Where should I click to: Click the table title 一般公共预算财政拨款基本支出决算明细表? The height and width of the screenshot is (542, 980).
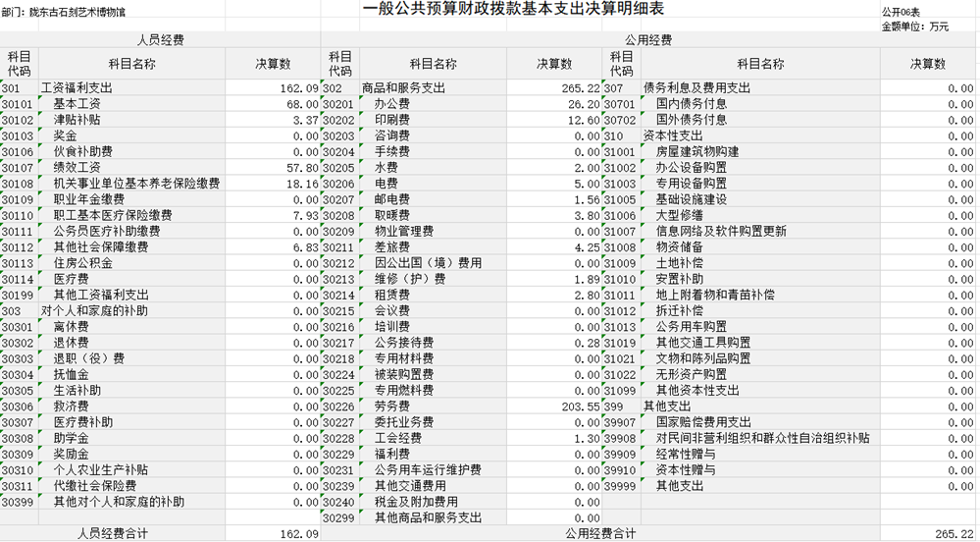coord(513,9)
